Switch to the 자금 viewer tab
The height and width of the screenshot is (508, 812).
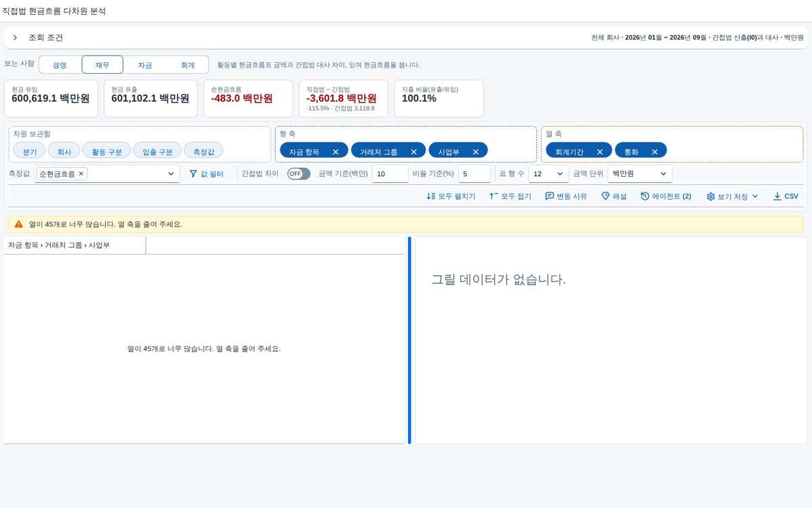click(x=145, y=65)
